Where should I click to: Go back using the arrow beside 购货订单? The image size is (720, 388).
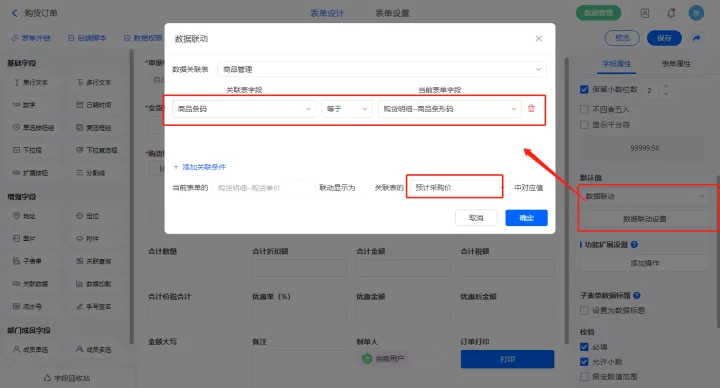tap(14, 13)
